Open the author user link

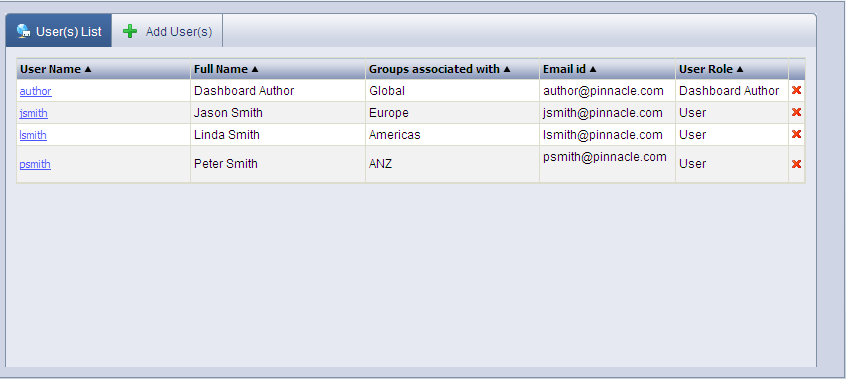pyautogui.click(x=36, y=91)
